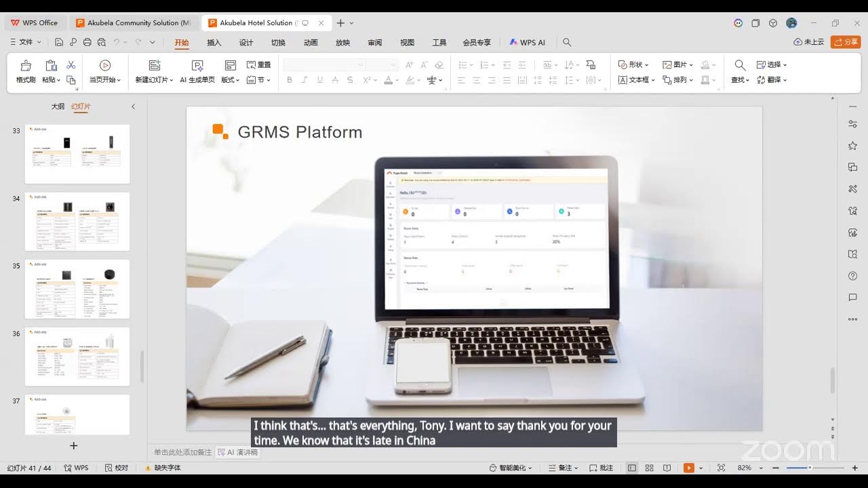
Task: Switch to Outline (大纲) panel tab
Action: coord(58,106)
